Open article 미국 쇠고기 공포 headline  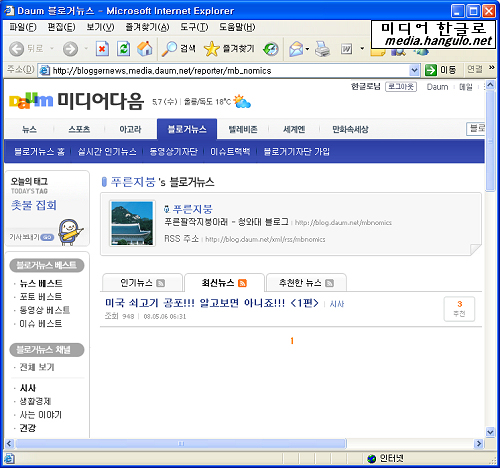[212, 303]
